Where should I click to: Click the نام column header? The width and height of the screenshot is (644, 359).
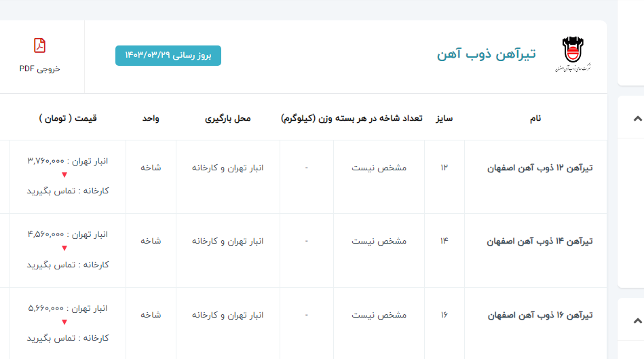point(535,118)
